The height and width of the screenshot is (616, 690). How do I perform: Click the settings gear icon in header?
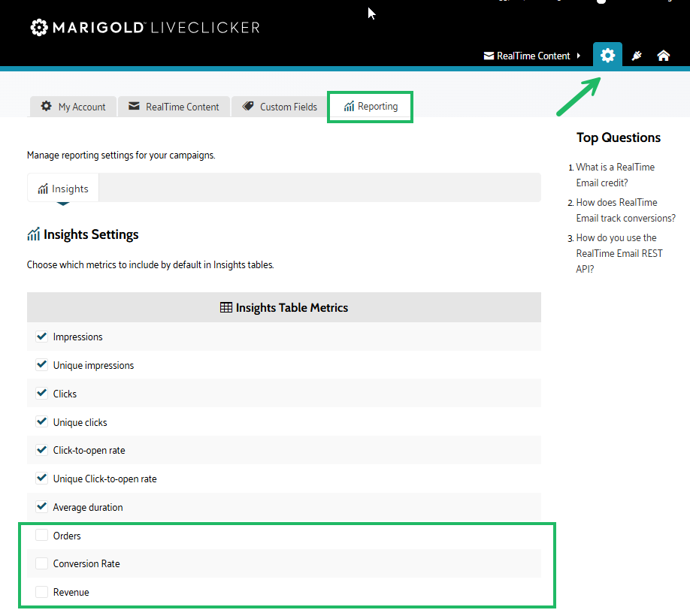(607, 56)
